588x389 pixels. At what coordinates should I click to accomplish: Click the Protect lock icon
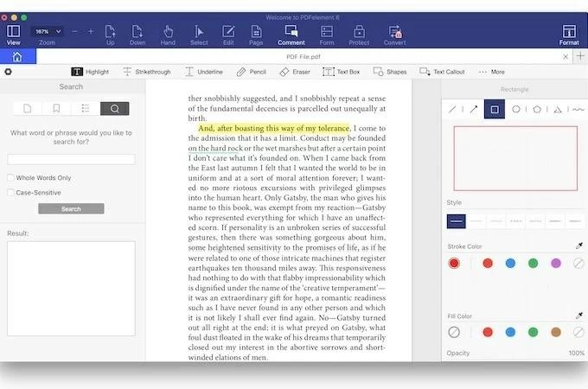click(359, 35)
